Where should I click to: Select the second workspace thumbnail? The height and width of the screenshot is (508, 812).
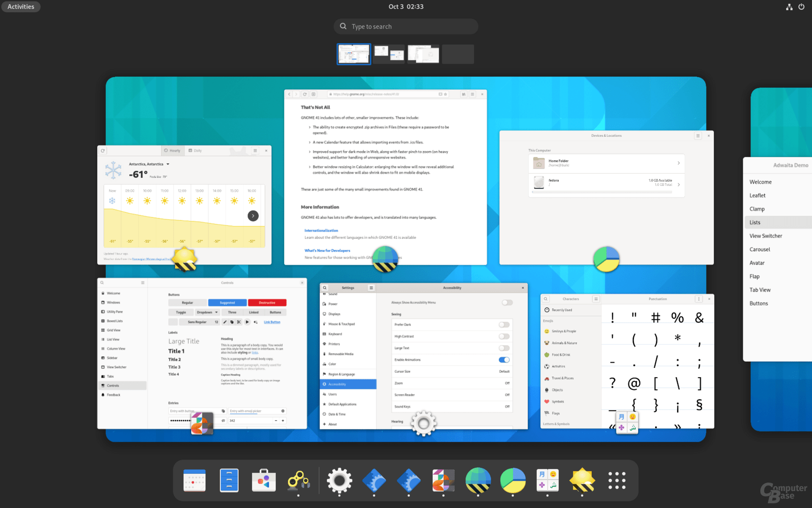point(389,54)
